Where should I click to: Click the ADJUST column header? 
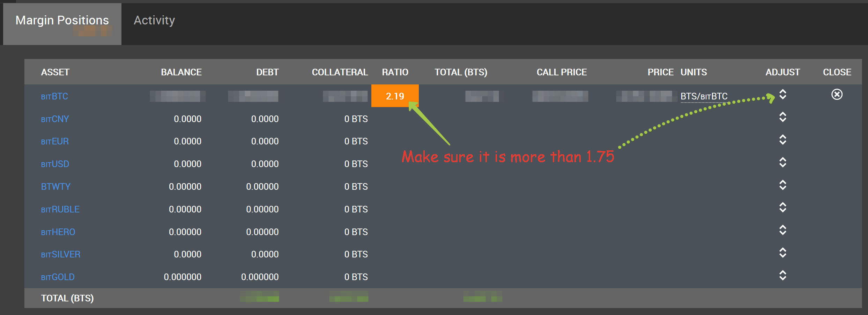(783, 72)
